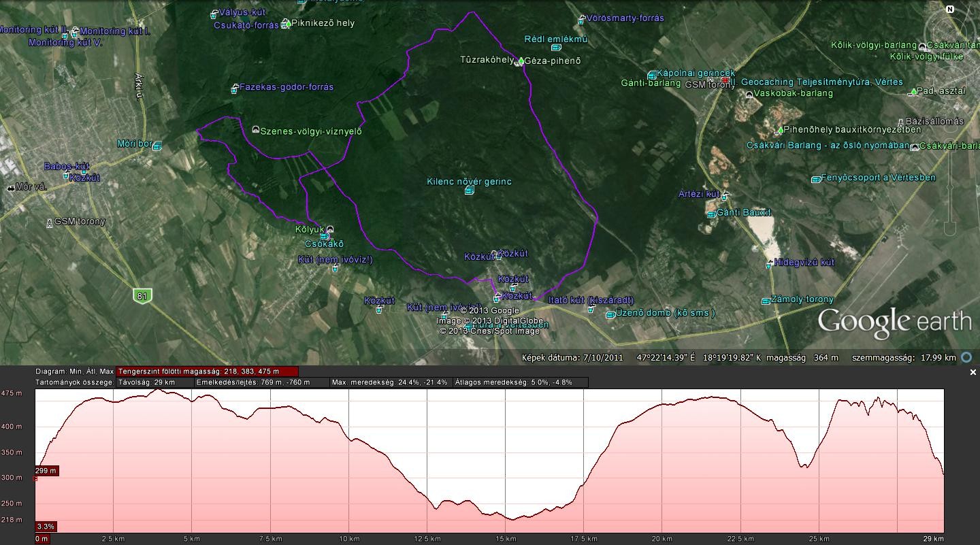Click the Fazekas-gödör-forrás spring icon

tap(235, 88)
